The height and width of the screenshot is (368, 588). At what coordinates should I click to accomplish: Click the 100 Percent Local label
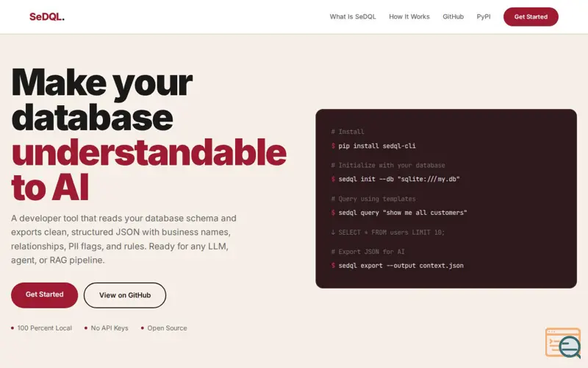click(x=44, y=328)
